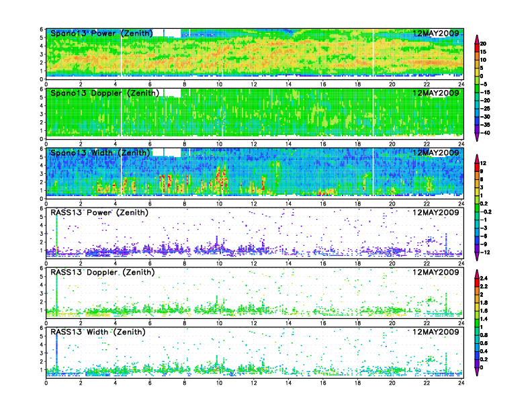Select cyan swatch between -1 and -3 labels
532x411 pixels.
[x=477, y=224]
